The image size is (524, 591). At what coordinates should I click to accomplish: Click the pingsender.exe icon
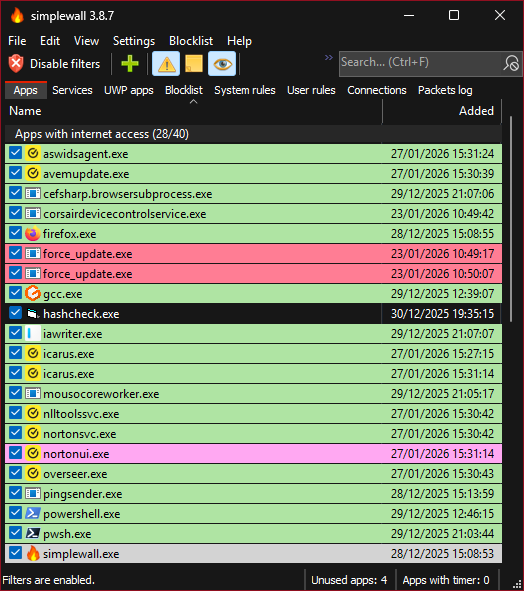point(33,493)
